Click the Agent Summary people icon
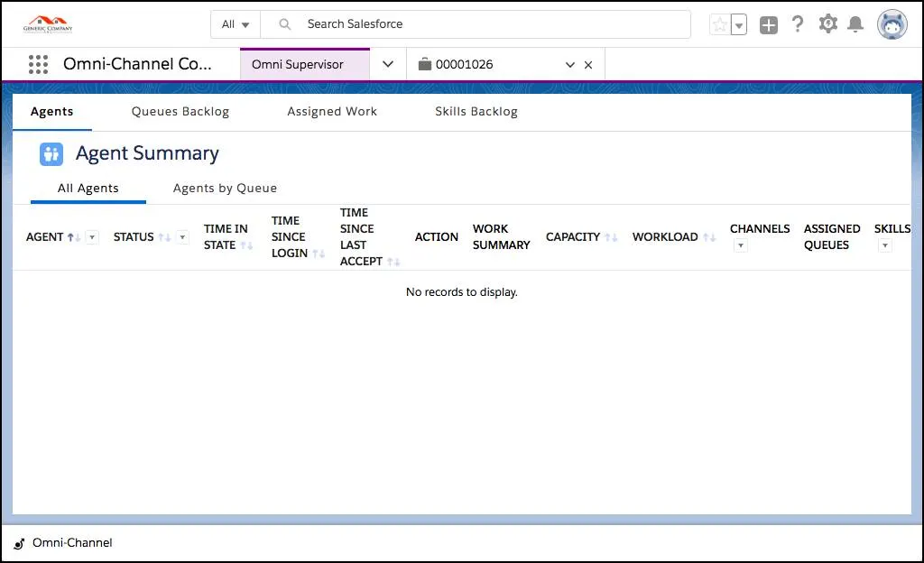 pyautogui.click(x=51, y=154)
